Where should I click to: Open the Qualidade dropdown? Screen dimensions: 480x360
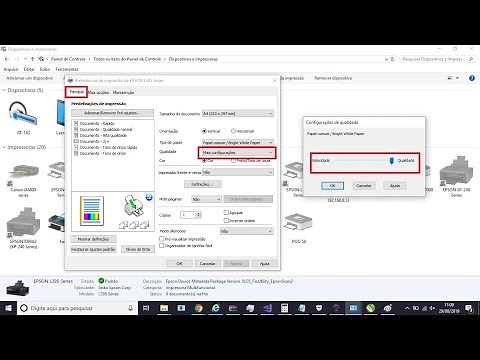[238, 152]
